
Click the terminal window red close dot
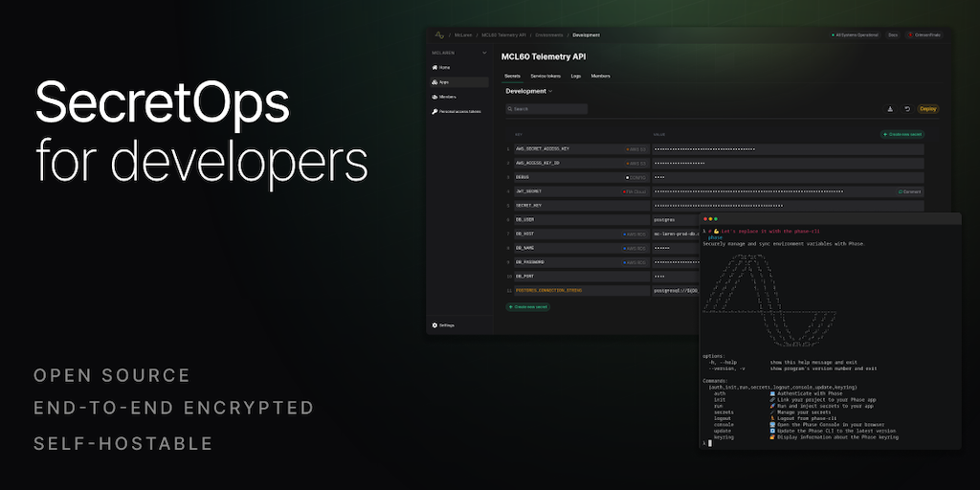coord(705,219)
